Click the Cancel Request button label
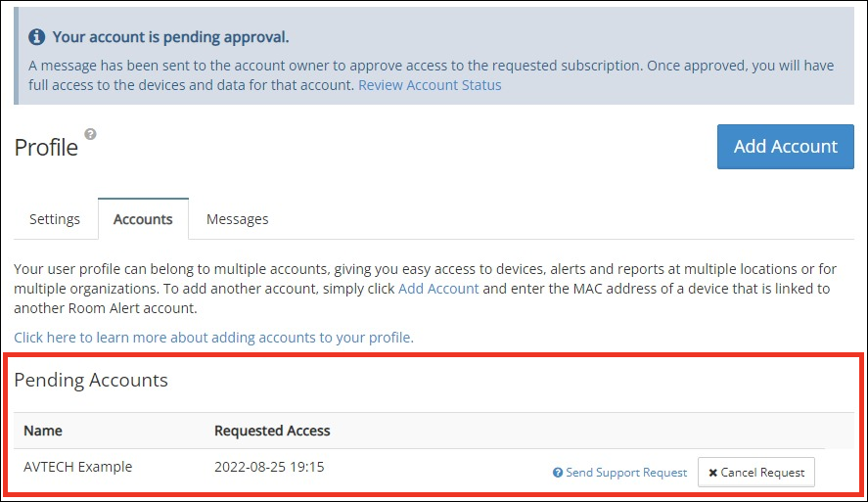 (762, 473)
